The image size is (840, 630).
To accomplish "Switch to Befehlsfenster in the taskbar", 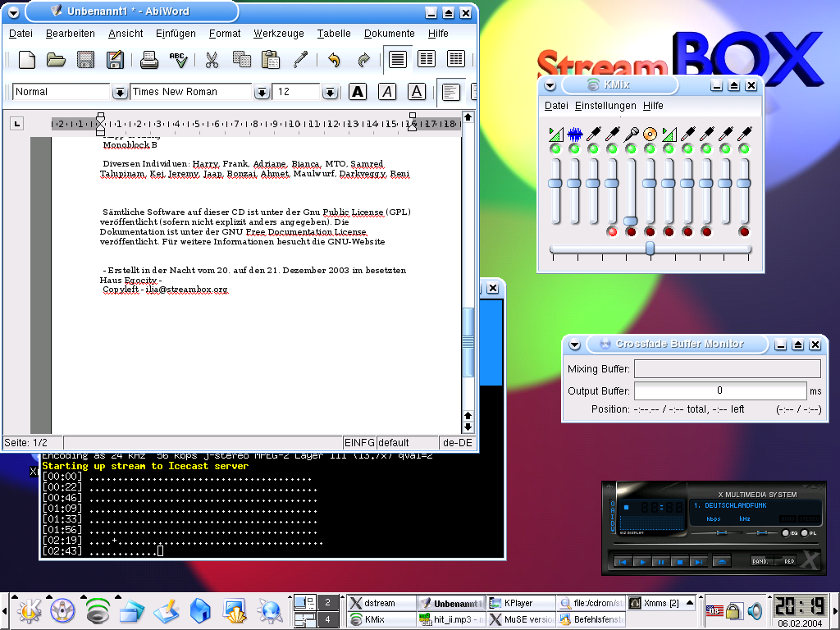I will tap(591, 619).
